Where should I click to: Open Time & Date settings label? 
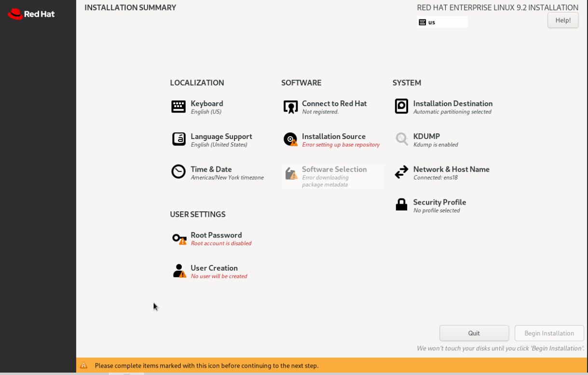click(211, 169)
